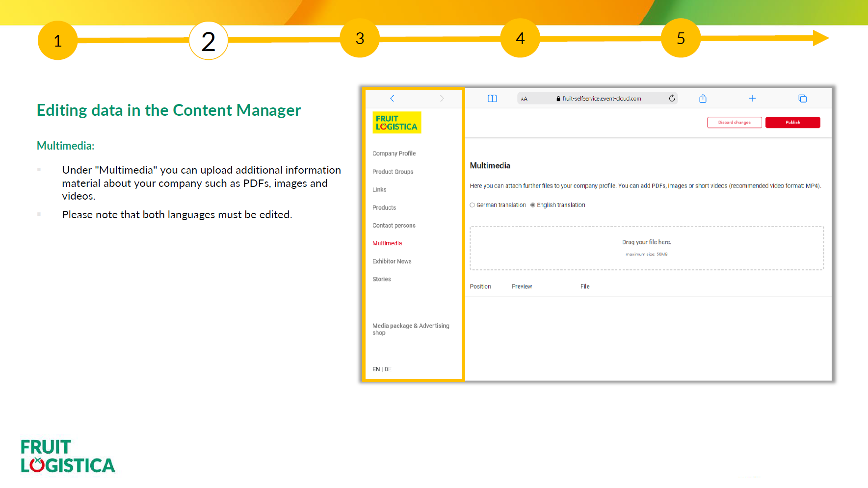
Task: Select the German translation radio button
Action: pyautogui.click(x=472, y=205)
